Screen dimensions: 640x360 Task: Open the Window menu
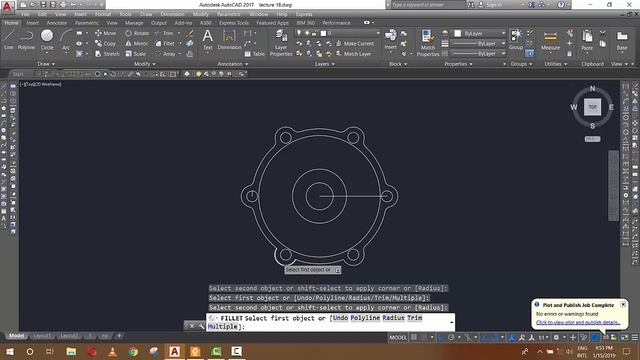coord(258,14)
